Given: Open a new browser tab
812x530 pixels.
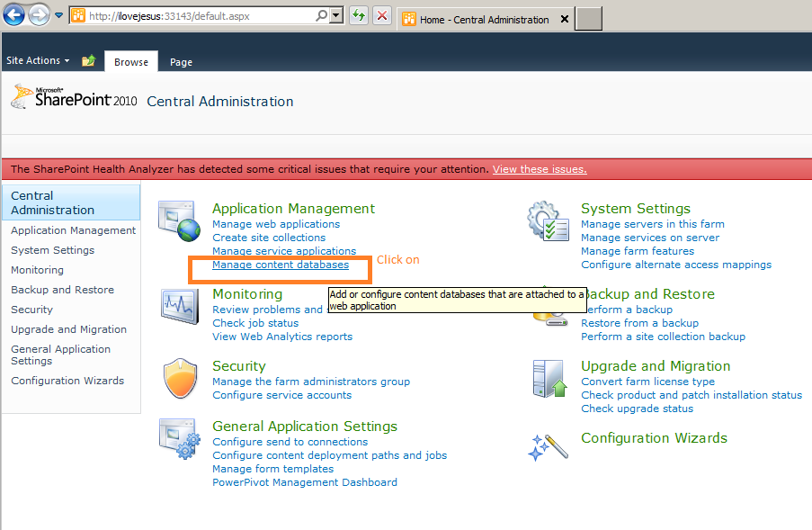Looking at the screenshot, I should tap(589, 19).
